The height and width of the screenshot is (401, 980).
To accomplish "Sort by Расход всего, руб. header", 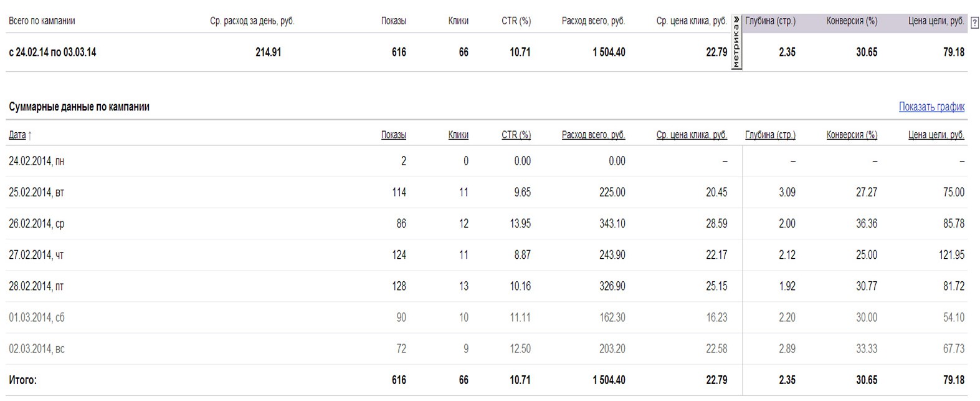I will point(593,135).
